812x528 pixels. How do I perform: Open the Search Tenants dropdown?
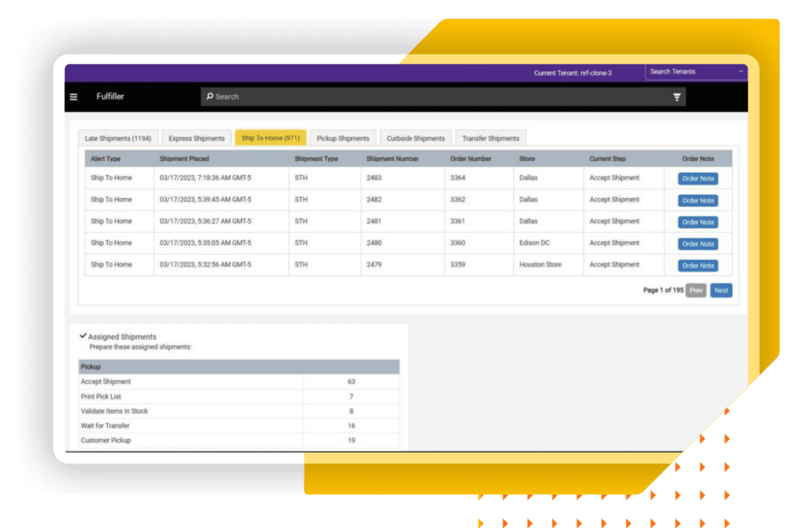pyautogui.click(x=696, y=72)
